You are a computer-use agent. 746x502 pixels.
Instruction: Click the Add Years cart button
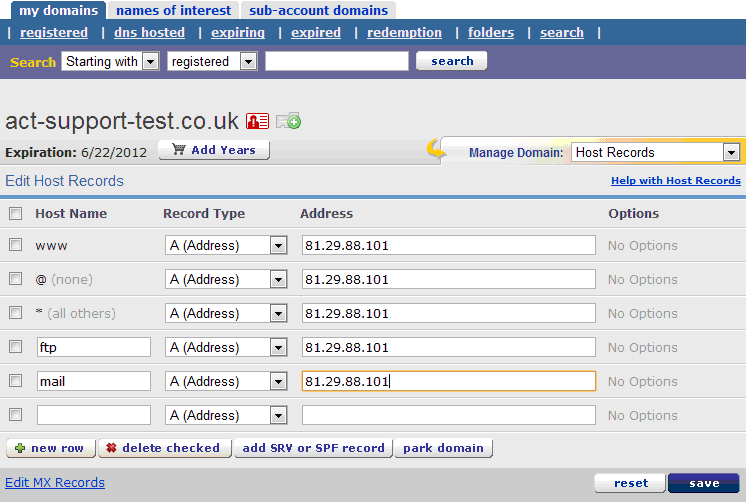[x=214, y=150]
